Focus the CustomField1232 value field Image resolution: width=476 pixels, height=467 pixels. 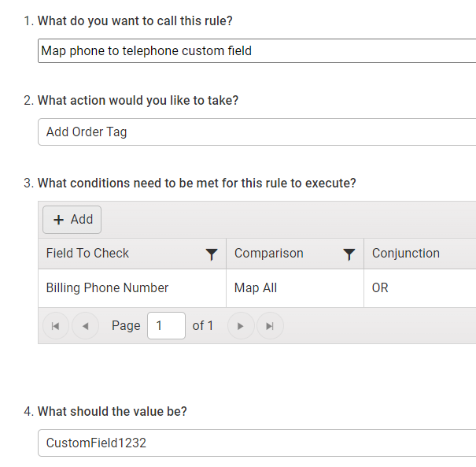(256, 443)
